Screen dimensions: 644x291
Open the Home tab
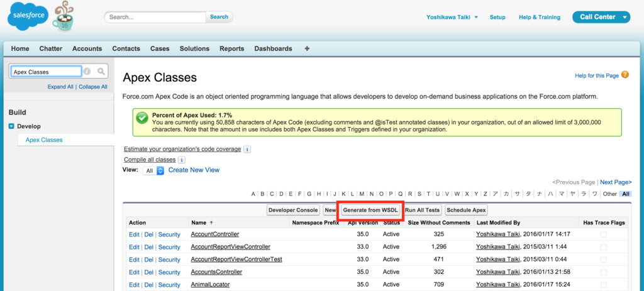point(20,48)
